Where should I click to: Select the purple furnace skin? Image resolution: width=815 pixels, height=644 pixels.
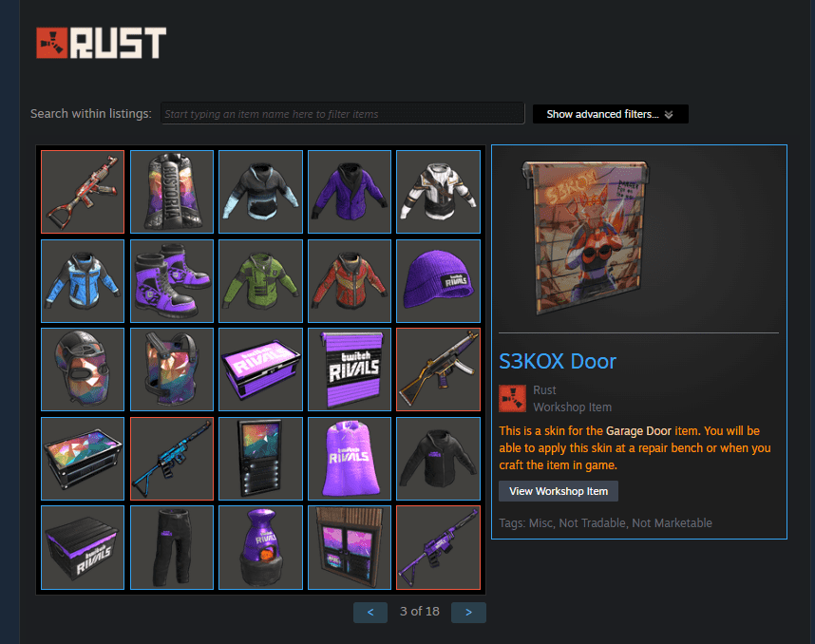260,547
